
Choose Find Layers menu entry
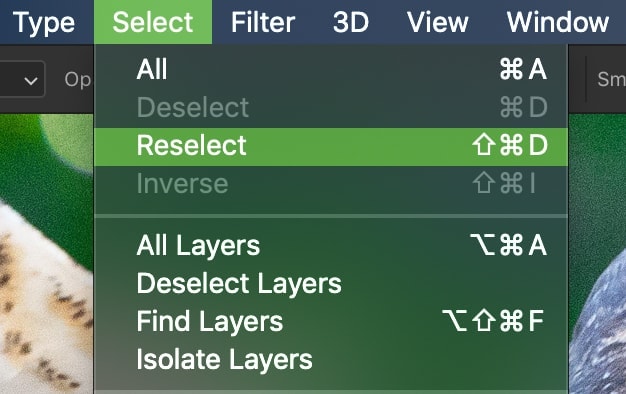click(331, 321)
